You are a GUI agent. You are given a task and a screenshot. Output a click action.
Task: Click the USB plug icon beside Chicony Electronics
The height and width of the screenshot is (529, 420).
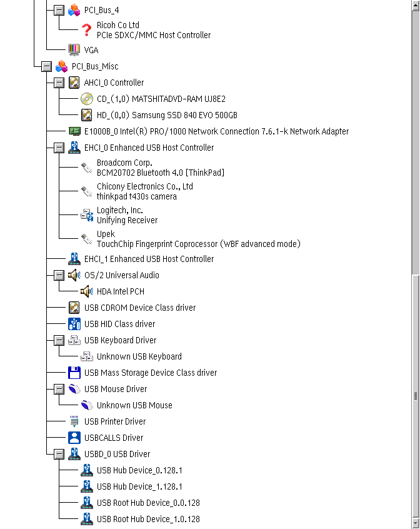[87, 191]
